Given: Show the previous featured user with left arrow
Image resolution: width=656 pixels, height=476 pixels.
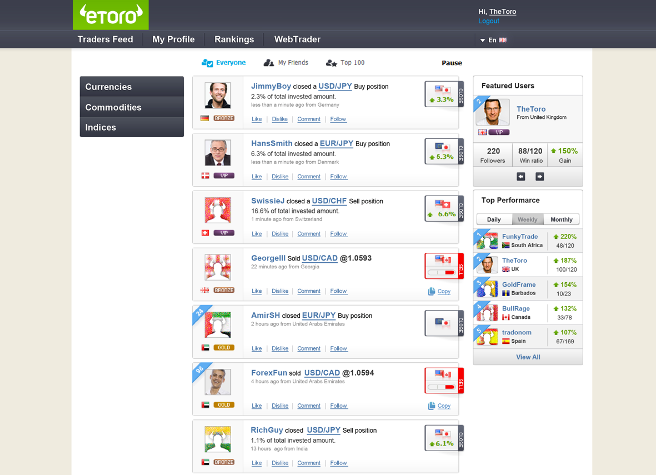Looking at the screenshot, I should 521,177.
